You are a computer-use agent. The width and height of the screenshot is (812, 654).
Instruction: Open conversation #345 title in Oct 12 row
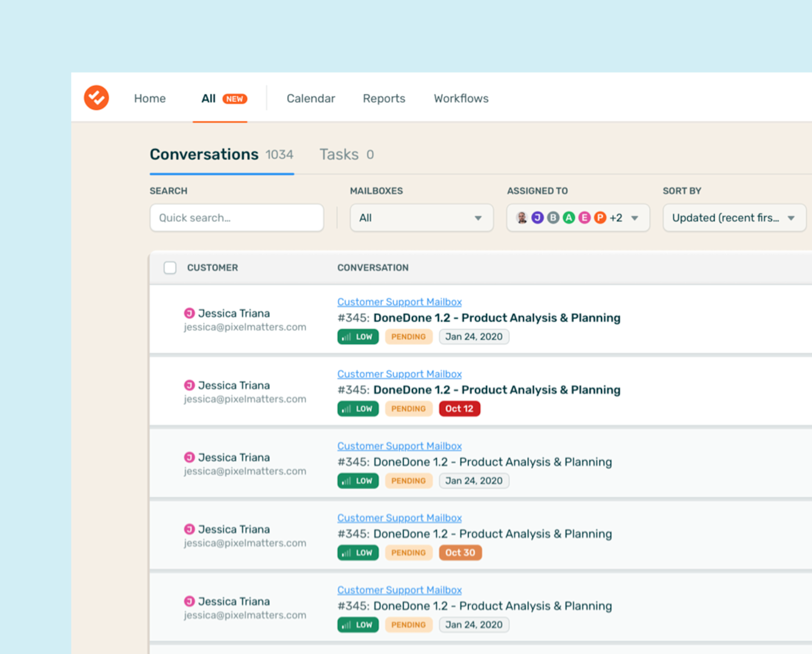tap(479, 390)
